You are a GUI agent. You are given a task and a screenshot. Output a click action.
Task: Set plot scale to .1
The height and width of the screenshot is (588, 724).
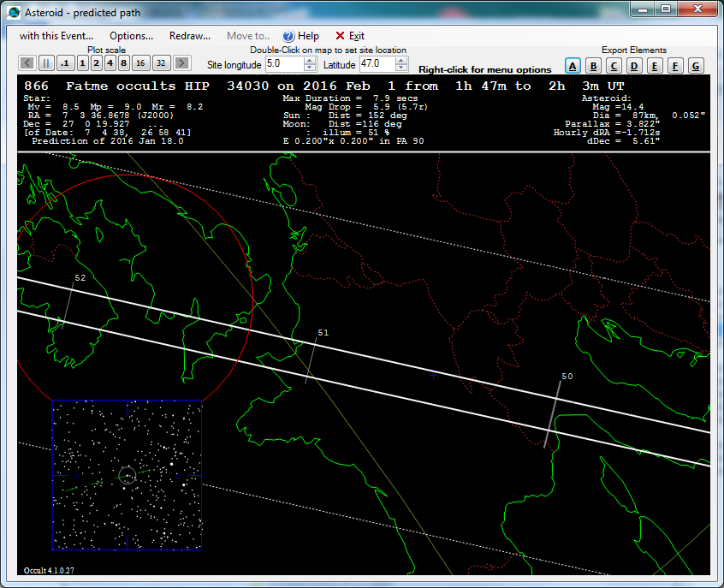tap(66, 63)
